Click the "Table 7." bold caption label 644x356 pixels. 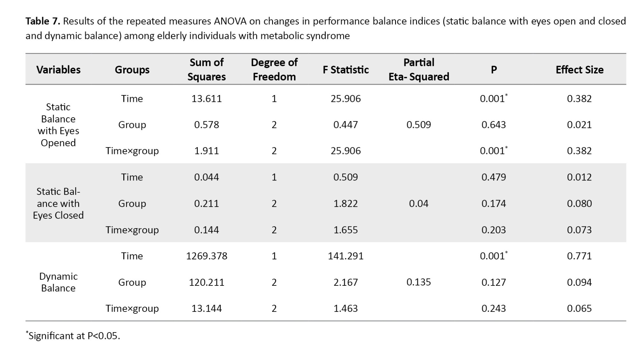(43, 21)
